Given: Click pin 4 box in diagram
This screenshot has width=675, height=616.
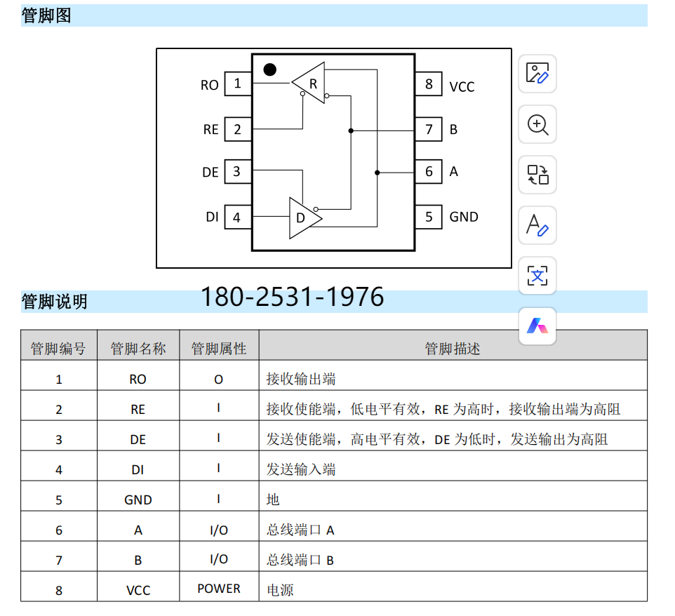Looking at the screenshot, I should pyautogui.click(x=238, y=217).
